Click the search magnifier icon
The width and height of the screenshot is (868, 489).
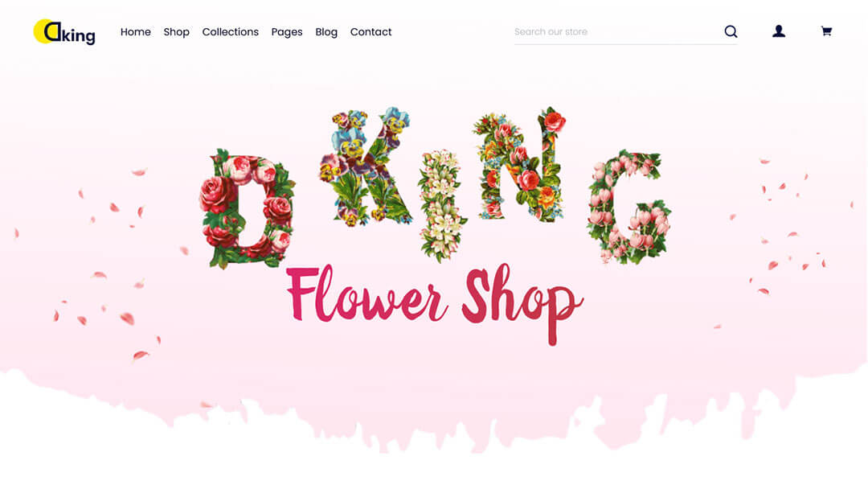pos(731,31)
